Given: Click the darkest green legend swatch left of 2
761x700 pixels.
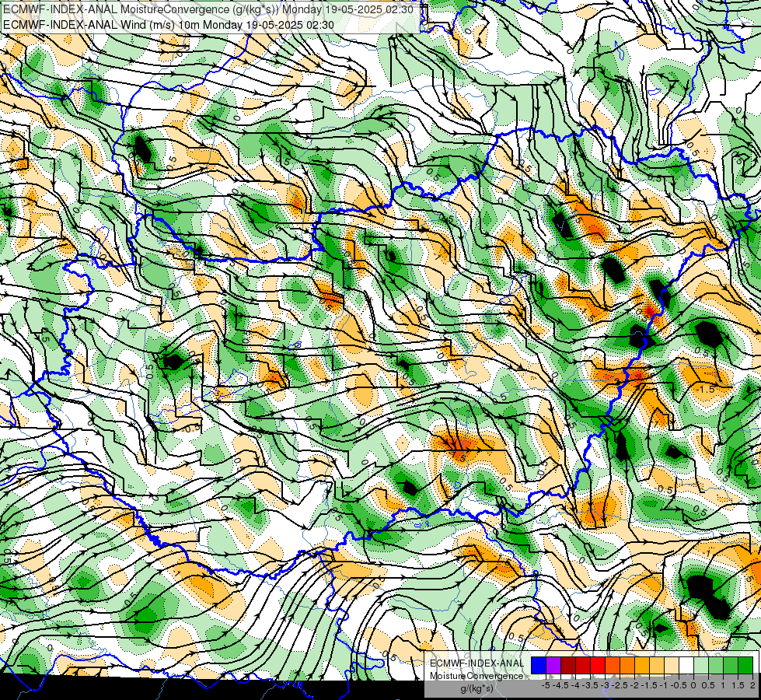Looking at the screenshot, I should (745, 665).
